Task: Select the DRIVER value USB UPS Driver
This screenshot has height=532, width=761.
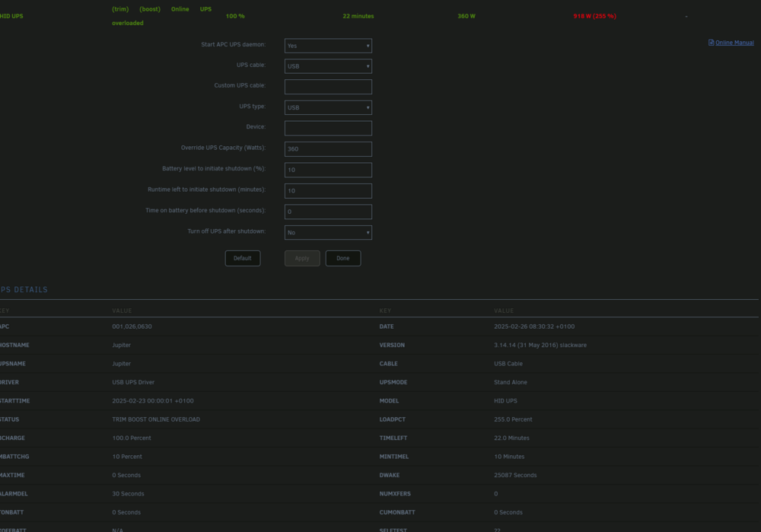Action: click(x=133, y=382)
